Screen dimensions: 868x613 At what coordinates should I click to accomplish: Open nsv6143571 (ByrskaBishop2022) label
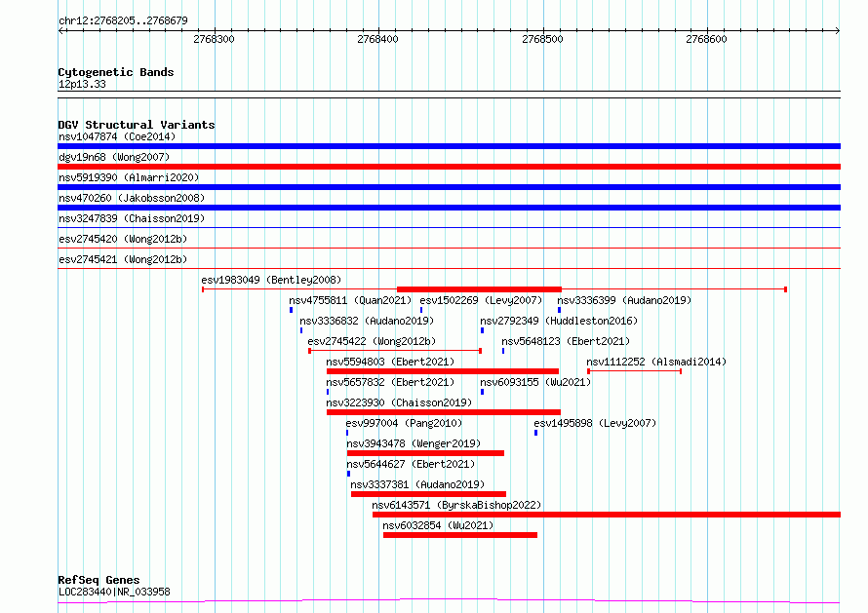(456, 505)
